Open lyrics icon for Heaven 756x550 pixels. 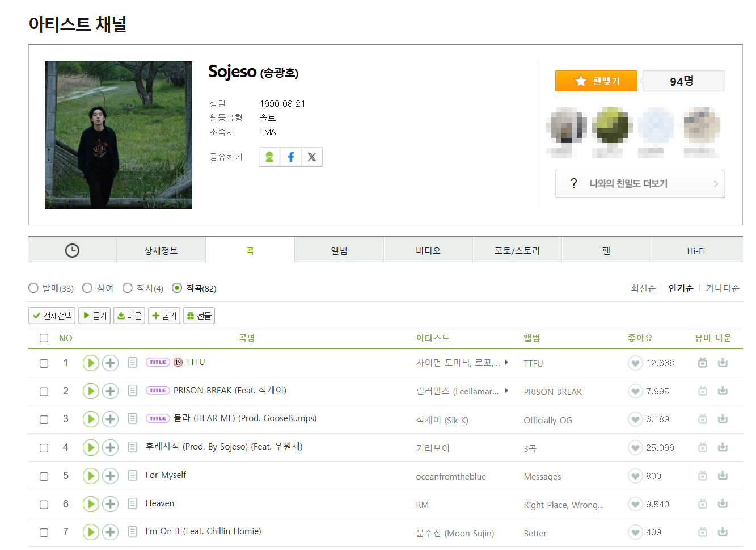coord(133,503)
